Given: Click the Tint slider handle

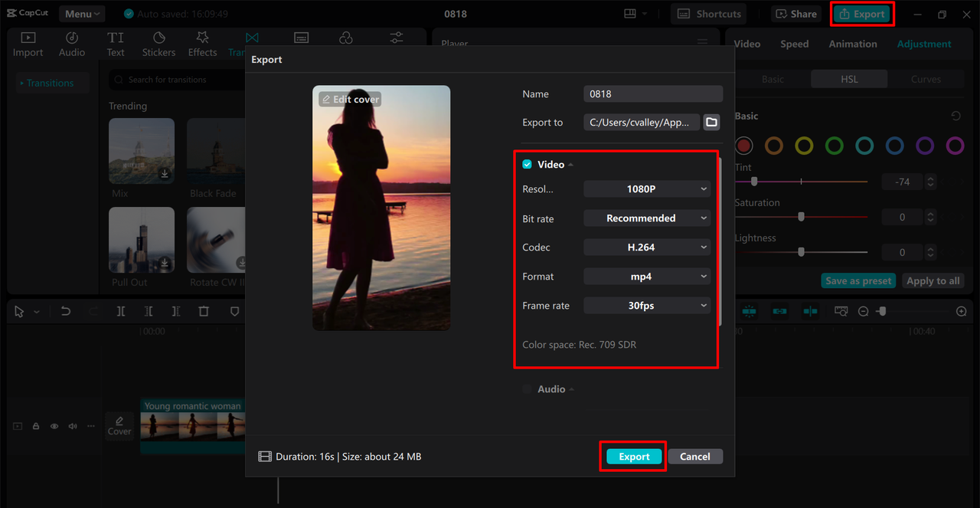Looking at the screenshot, I should tap(754, 182).
